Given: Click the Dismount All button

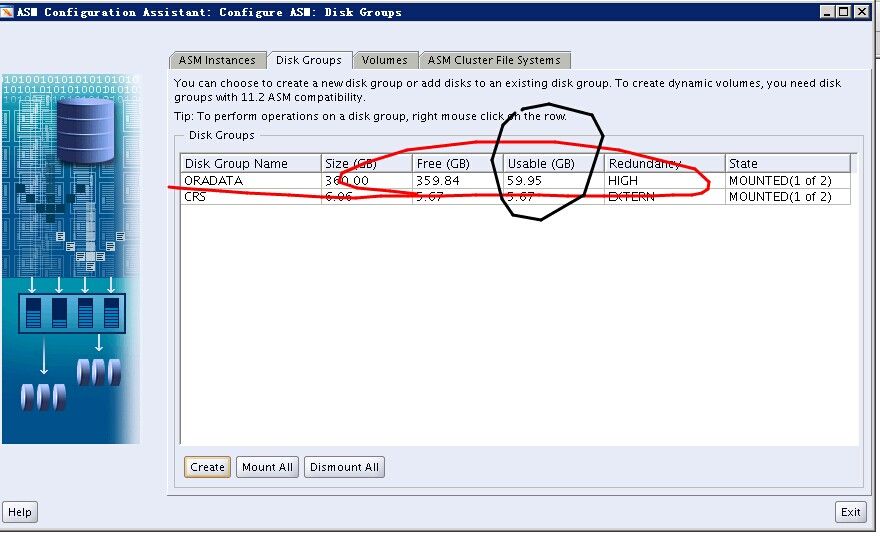Looking at the screenshot, I should 344,467.
